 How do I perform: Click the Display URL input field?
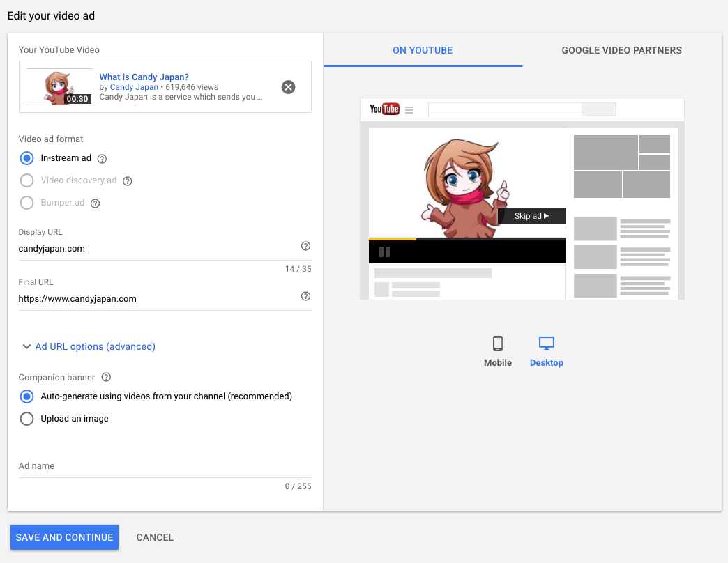(158, 249)
